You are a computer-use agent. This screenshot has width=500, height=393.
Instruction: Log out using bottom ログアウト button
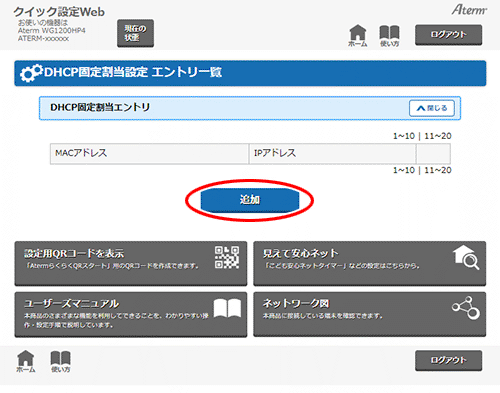tap(448, 360)
